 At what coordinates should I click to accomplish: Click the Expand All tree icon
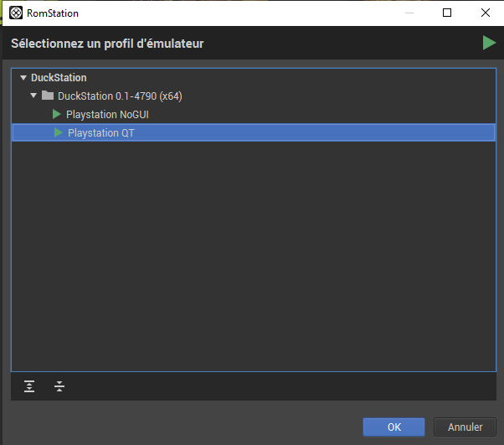point(30,386)
